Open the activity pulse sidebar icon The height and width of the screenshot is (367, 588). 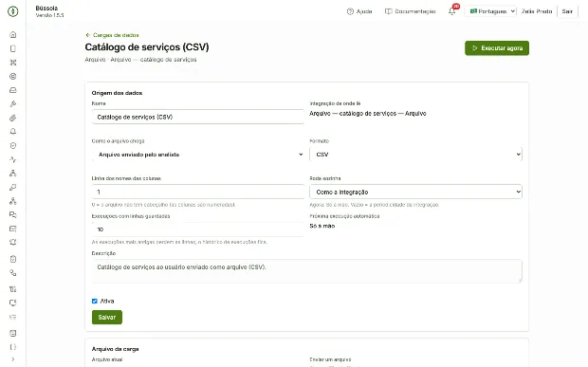(12, 159)
